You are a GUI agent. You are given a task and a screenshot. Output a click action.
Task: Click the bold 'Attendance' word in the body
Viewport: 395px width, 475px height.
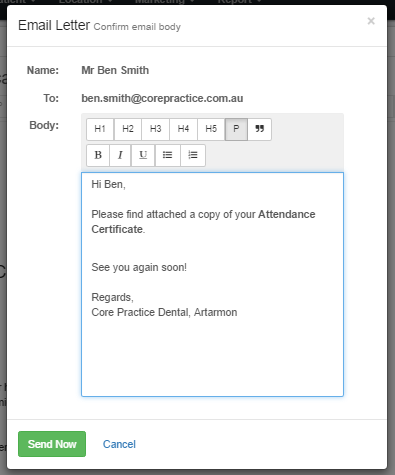coord(287,214)
